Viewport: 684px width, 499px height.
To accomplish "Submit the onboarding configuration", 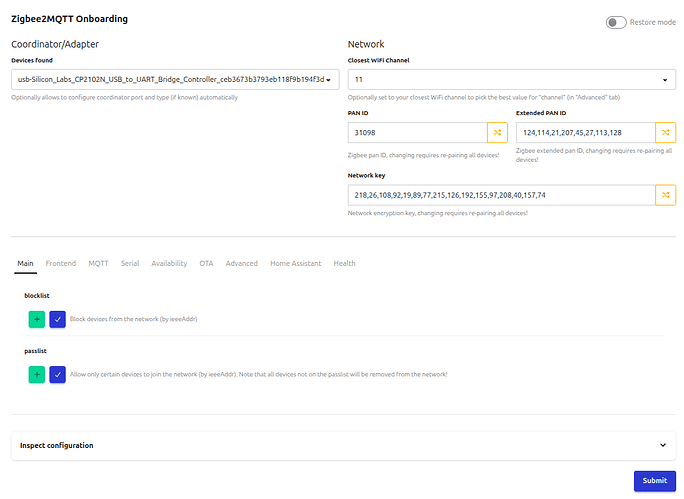I will click(655, 481).
